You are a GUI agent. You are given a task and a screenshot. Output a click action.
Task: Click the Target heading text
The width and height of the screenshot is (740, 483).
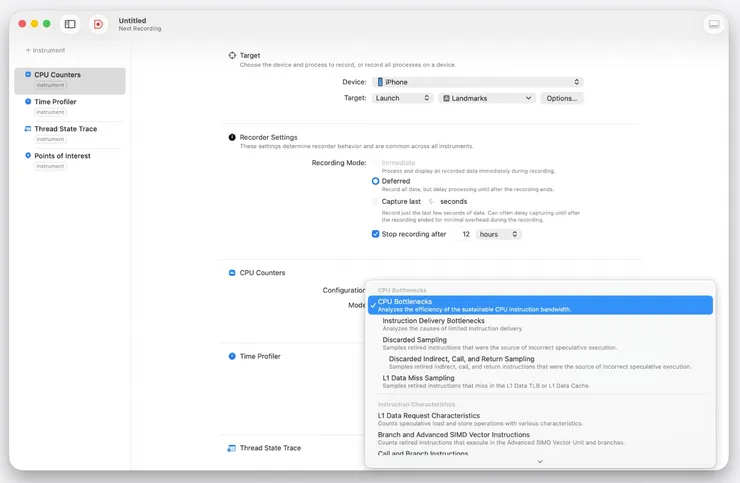click(x=250, y=55)
